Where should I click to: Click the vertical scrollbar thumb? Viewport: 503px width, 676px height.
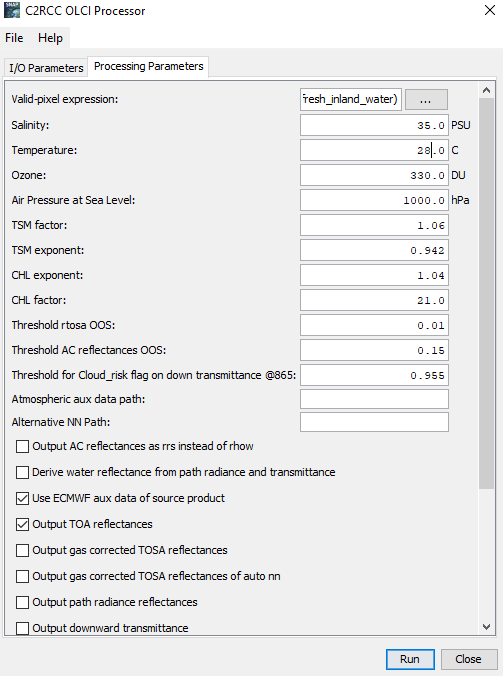point(487,293)
